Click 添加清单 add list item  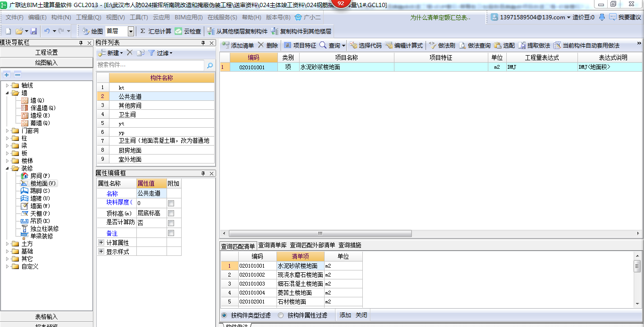(x=238, y=45)
